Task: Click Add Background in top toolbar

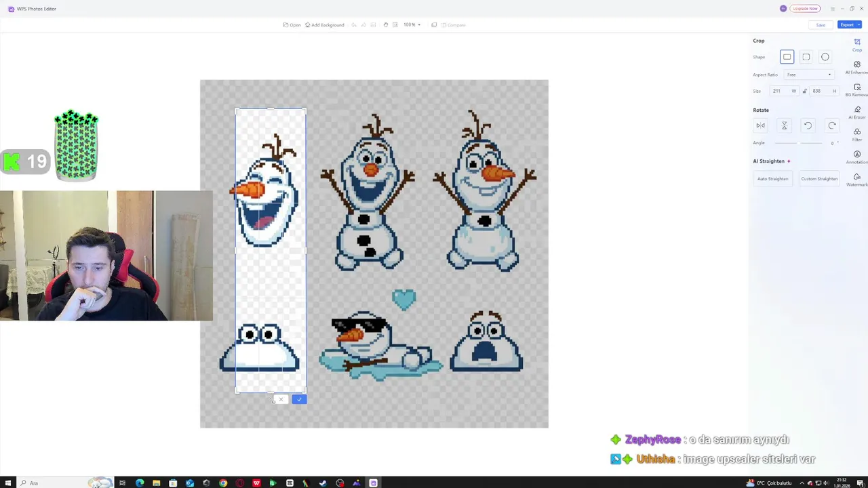Action: [x=325, y=25]
